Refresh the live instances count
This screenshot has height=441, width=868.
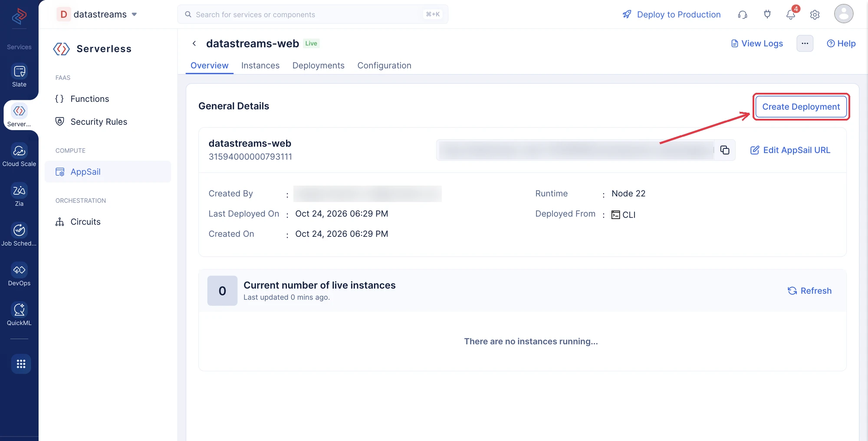(x=810, y=291)
